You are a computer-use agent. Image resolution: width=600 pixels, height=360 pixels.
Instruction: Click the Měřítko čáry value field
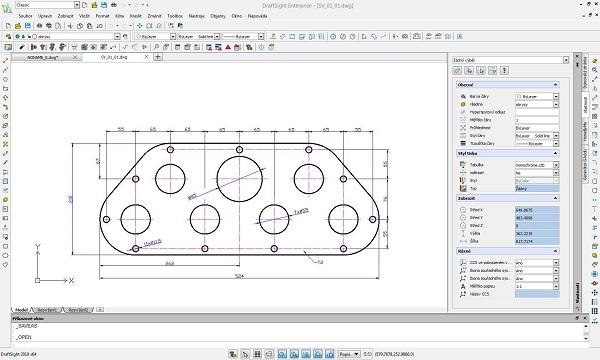point(537,120)
